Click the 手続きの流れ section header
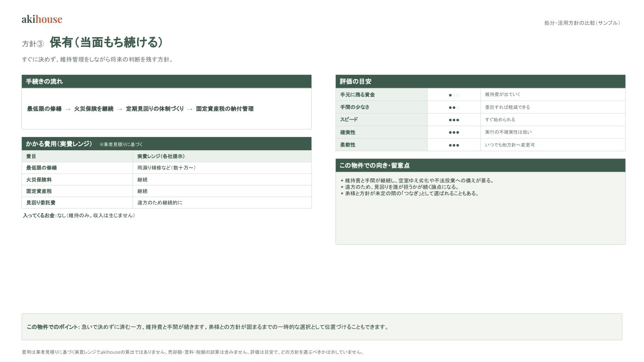644x362 pixels. [x=167, y=81]
